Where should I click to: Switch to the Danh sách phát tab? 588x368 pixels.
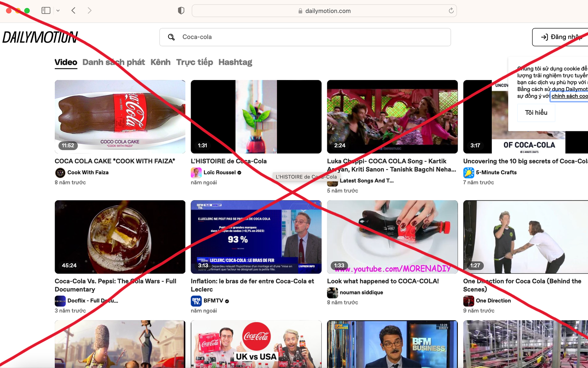point(114,62)
